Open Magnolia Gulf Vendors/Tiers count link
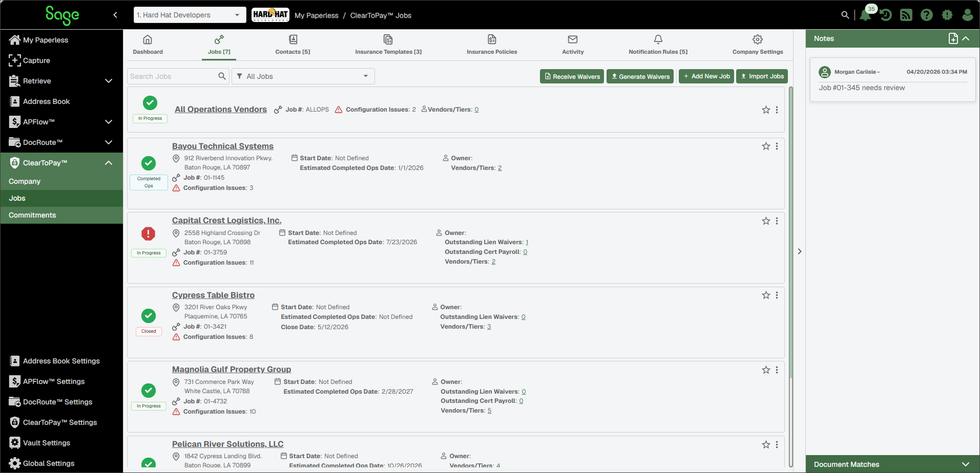This screenshot has width=980, height=473. 489,411
